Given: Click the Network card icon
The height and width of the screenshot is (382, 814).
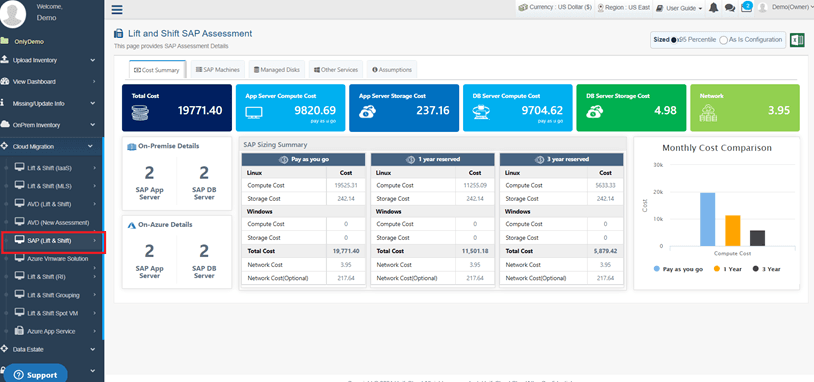Looking at the screenshot, I should (708, 113).
